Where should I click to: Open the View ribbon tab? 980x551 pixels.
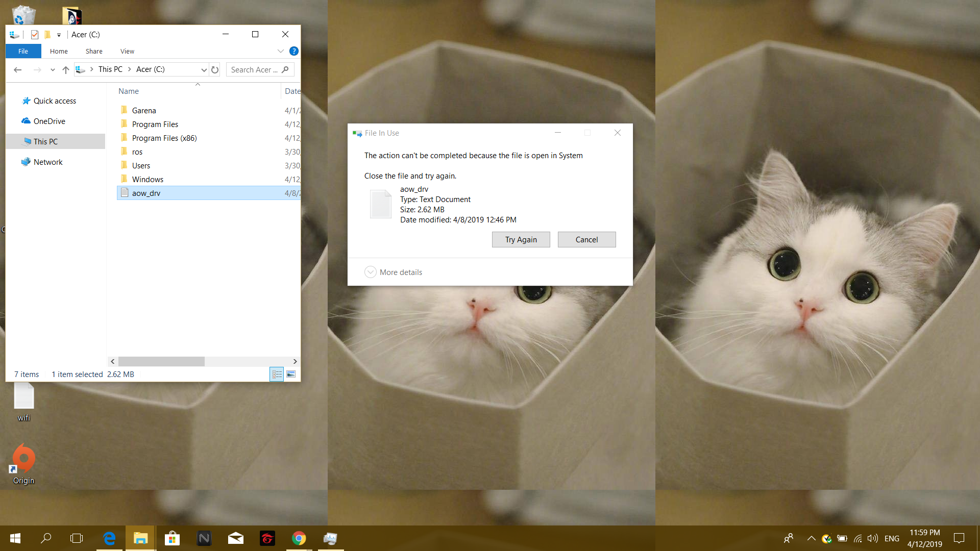point(127,51)
